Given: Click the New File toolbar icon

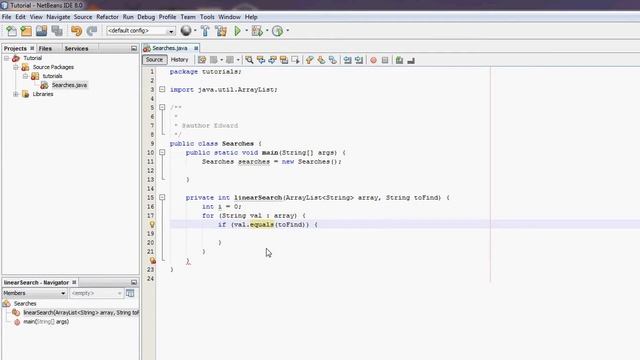Looking at the screenshot, I should [x=11, y=31].
